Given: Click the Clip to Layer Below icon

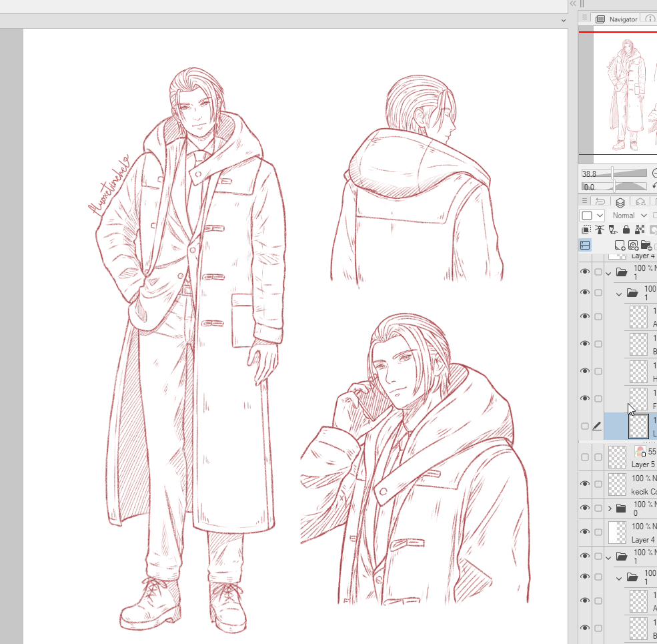Looking at the screenshot, I should [x=586, y=230].
